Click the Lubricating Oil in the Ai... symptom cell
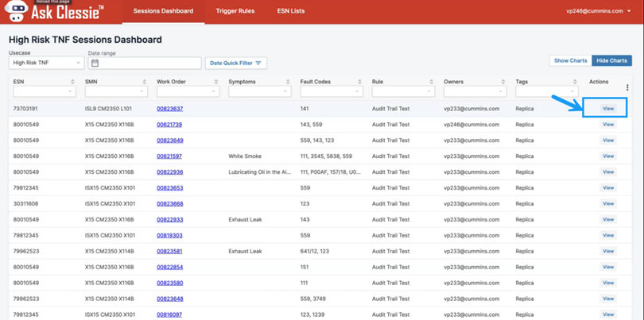This screenshot has height=320, width=644. point(259,172)
